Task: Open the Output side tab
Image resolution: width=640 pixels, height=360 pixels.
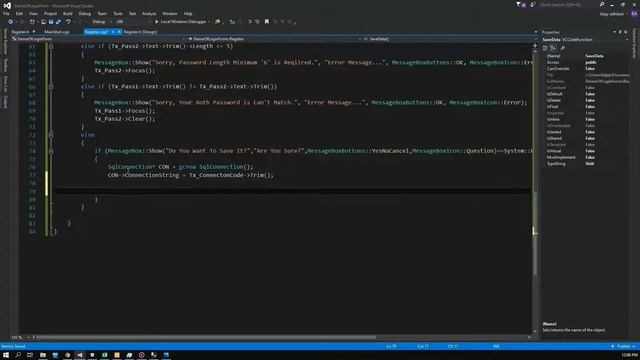Action: (x=5, y=102)
